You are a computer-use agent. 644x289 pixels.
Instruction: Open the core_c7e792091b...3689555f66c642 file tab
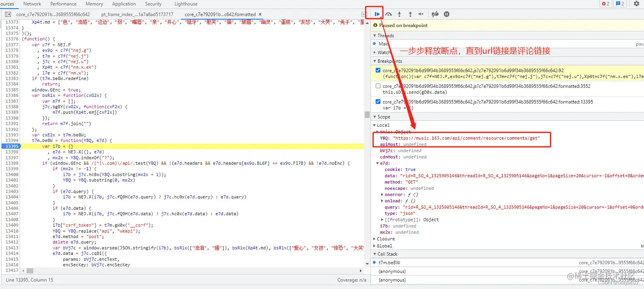[x=53, y=14]
